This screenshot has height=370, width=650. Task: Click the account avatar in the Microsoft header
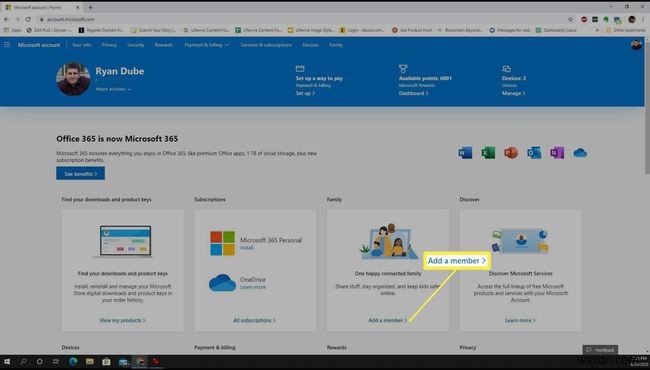pos(636,45)
